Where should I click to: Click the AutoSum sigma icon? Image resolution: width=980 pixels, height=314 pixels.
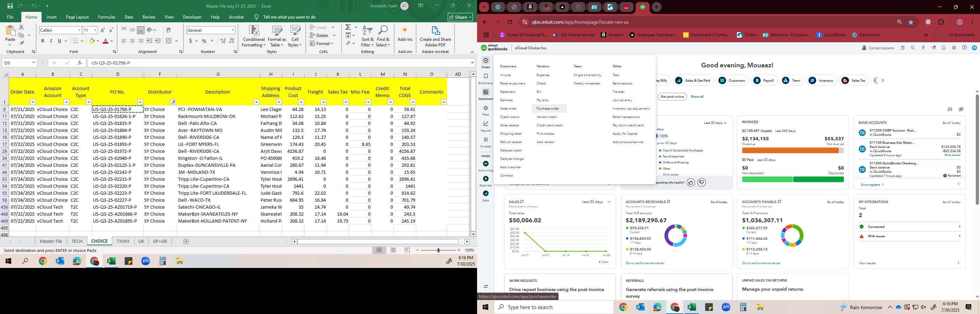coord(348,27)
